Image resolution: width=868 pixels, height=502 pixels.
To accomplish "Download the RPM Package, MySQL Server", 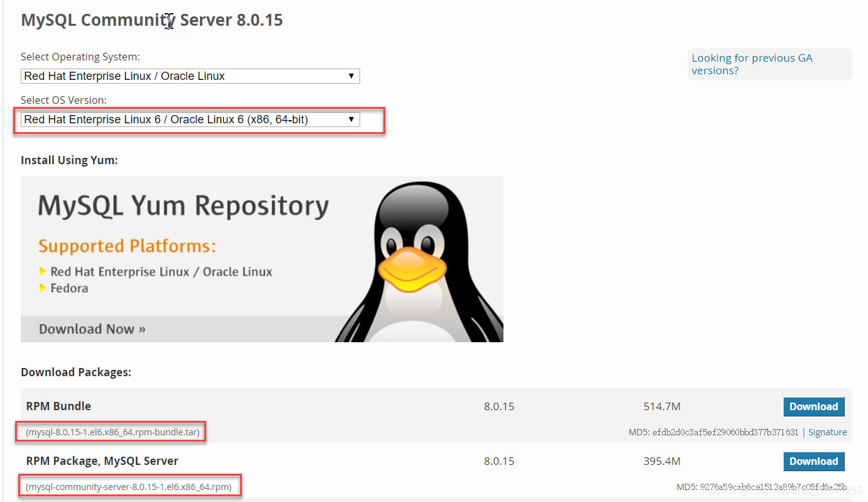I will [814, 462].
